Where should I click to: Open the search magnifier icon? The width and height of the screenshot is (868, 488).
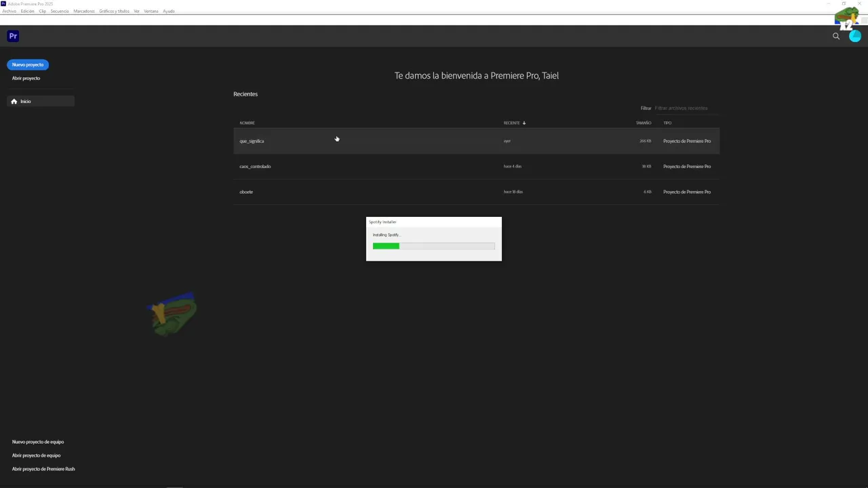836,37
